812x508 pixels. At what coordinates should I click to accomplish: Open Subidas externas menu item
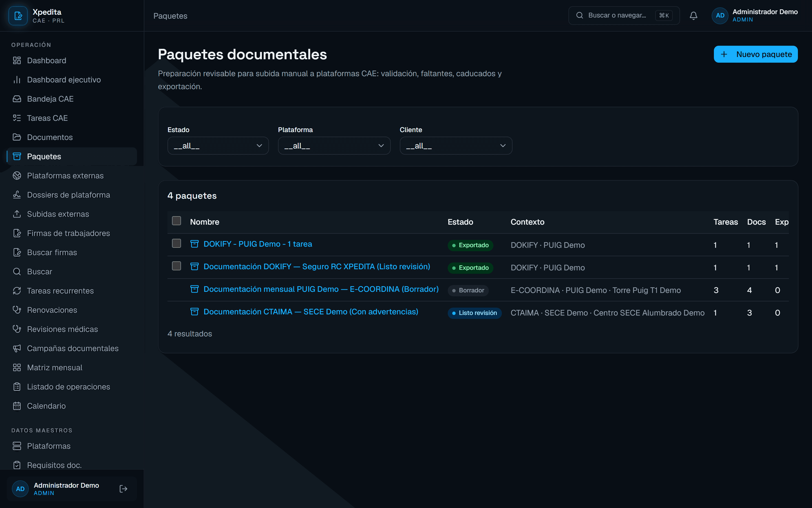[72, 214]
